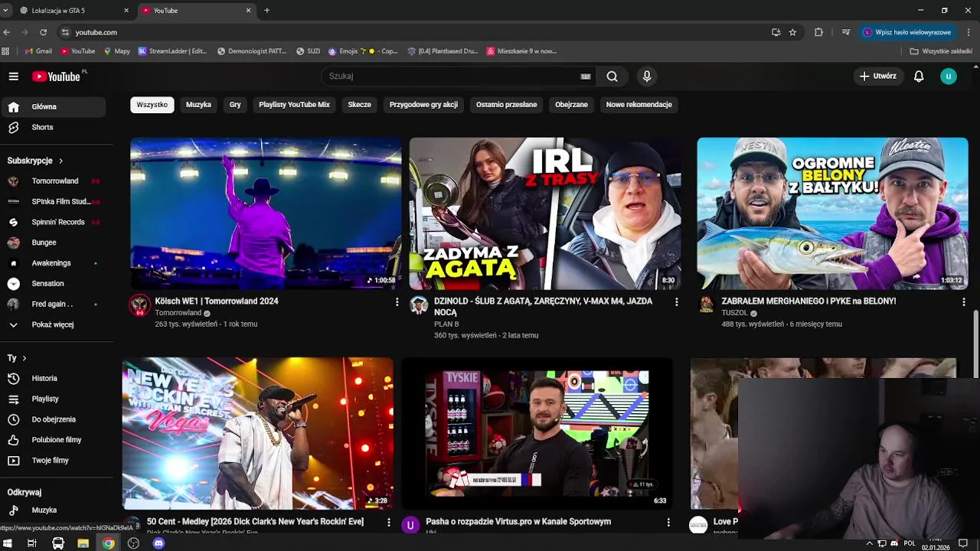Image resolution: width=980 pixels, height=551 pixels.
Task: Open more options for 50 Cent Medley
Action: [388, 522]
